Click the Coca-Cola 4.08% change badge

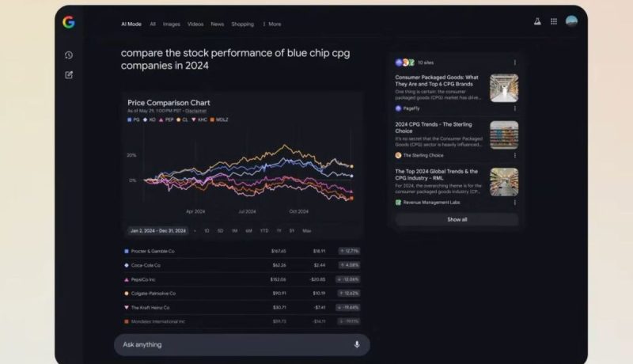350,265
